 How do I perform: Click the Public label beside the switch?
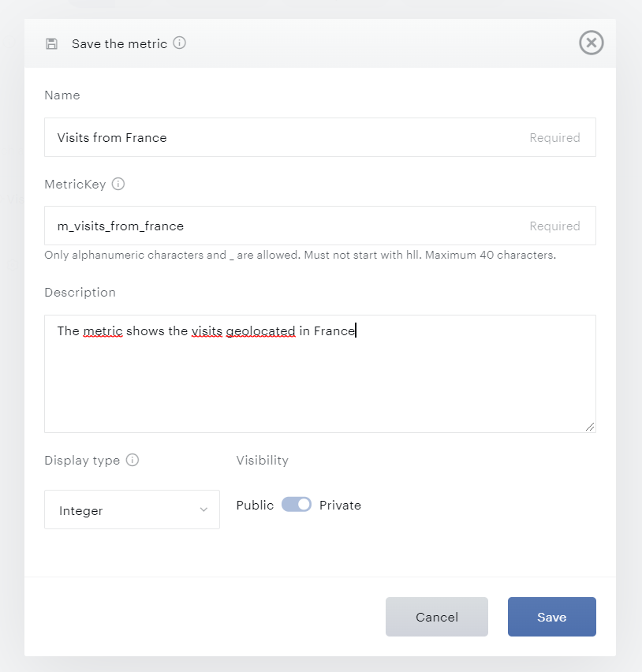tap(255, 505)
